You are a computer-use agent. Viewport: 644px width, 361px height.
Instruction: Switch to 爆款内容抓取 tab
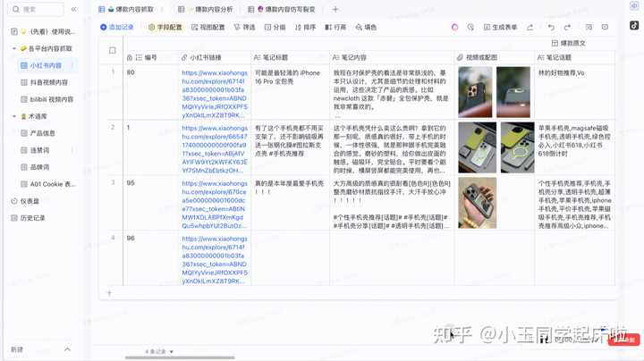[131, 9]
